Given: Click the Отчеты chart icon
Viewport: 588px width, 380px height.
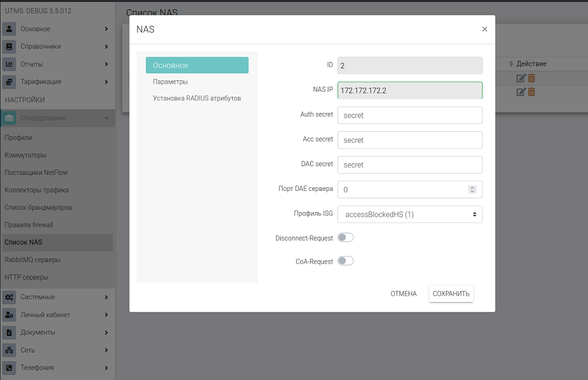Looking at the screenshot, I should click(x=9, y=64).
